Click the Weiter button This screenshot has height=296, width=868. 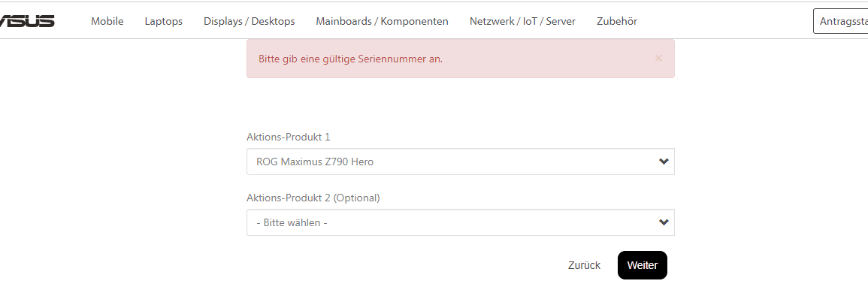click(642, 265)
